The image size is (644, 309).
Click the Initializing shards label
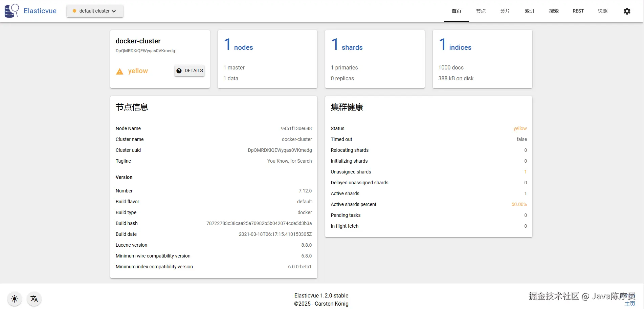[x=349, y=161]
